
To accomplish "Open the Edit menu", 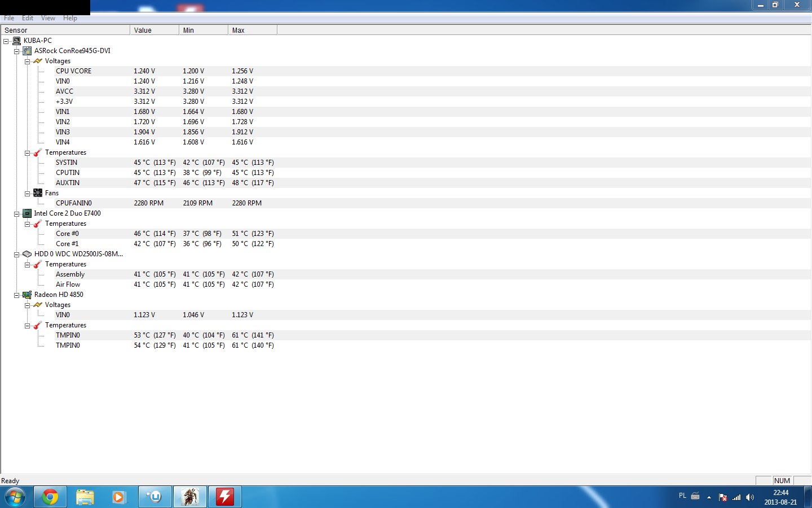I will 28,18.
